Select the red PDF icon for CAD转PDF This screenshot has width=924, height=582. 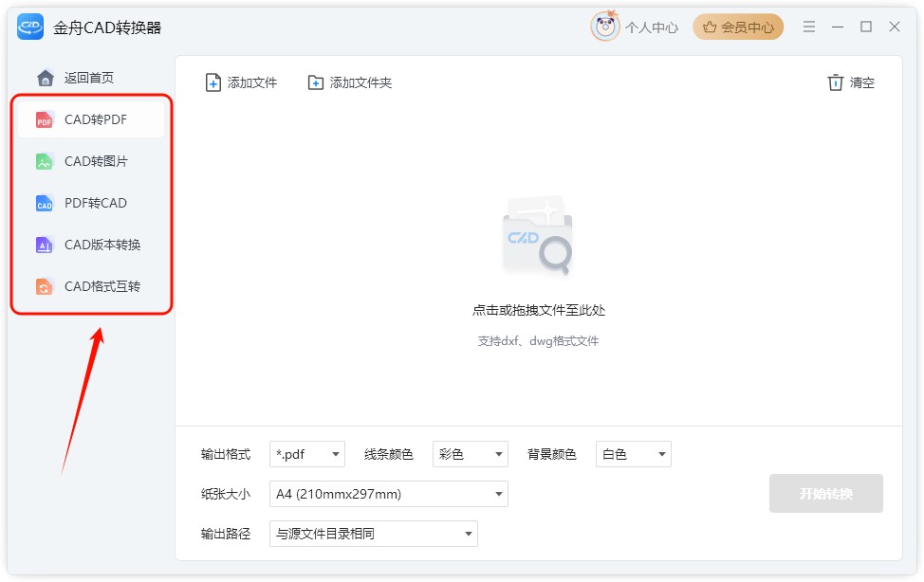tap(45, 120)
